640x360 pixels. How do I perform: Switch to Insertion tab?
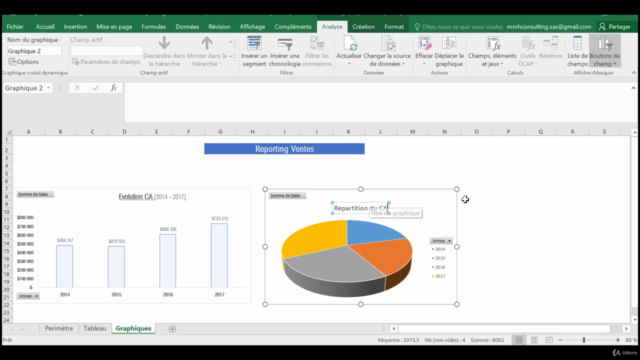(75, 27)
